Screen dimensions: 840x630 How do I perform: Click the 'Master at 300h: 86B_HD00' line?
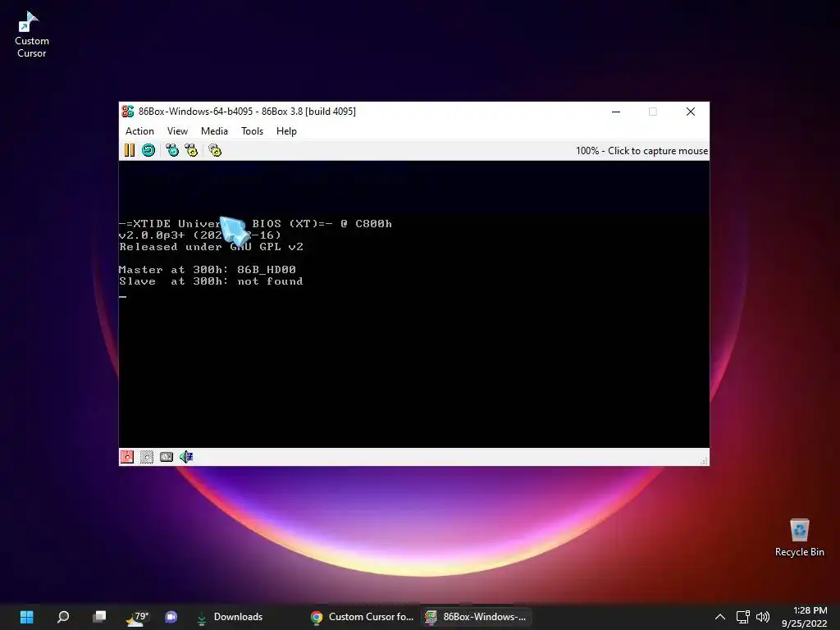pos(208,269)
